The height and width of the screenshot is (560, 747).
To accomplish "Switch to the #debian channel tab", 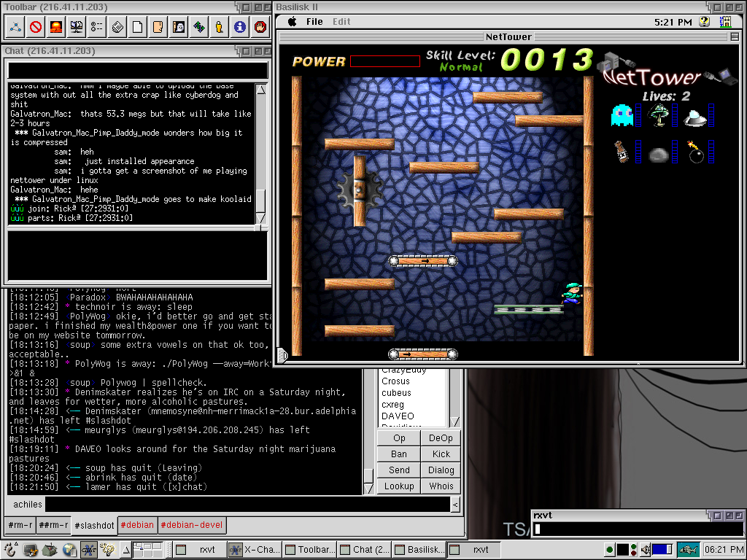I will 138,525.
